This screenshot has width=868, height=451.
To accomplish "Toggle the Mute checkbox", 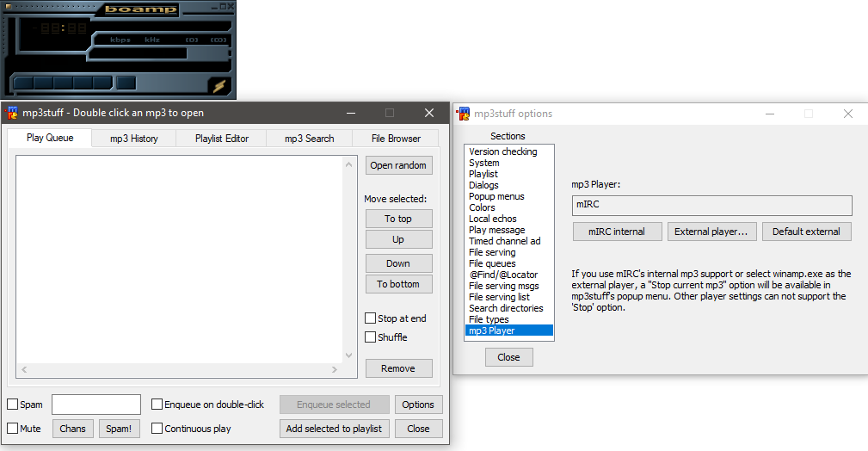I will [x=12, y=429].
